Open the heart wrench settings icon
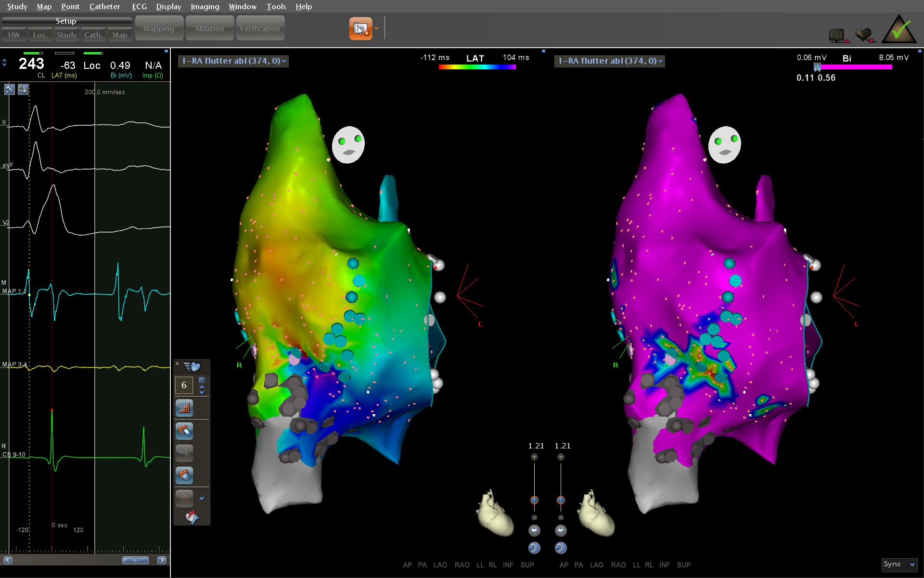Image resolution: width=924 pixels, height=578 pixels. (192, 517)
